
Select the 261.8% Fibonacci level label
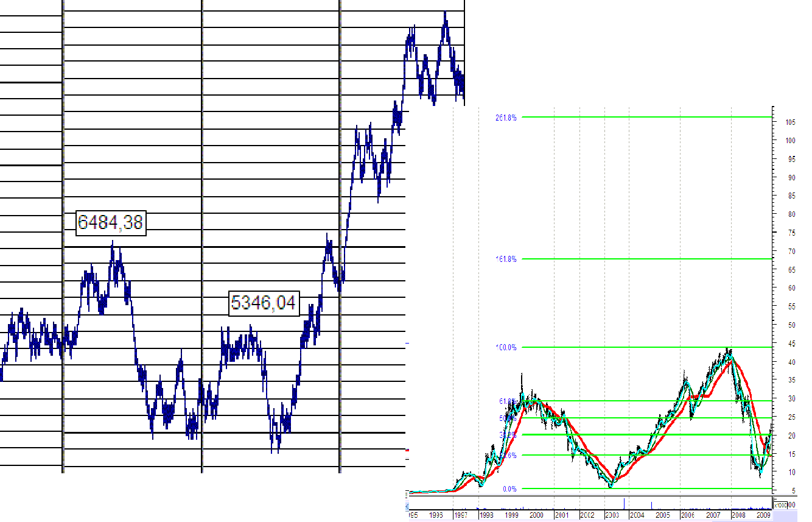pyautogui.click(x=506, y=118)
